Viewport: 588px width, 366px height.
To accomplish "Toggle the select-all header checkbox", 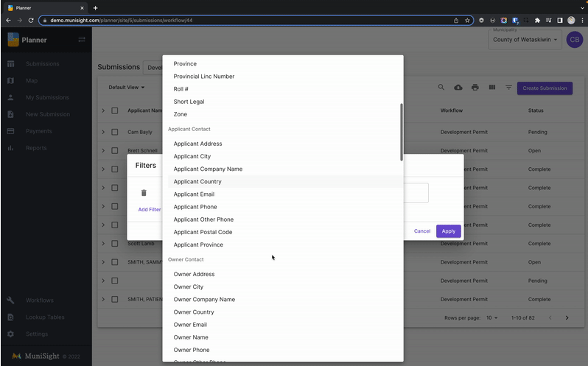I will pos(115,110).
